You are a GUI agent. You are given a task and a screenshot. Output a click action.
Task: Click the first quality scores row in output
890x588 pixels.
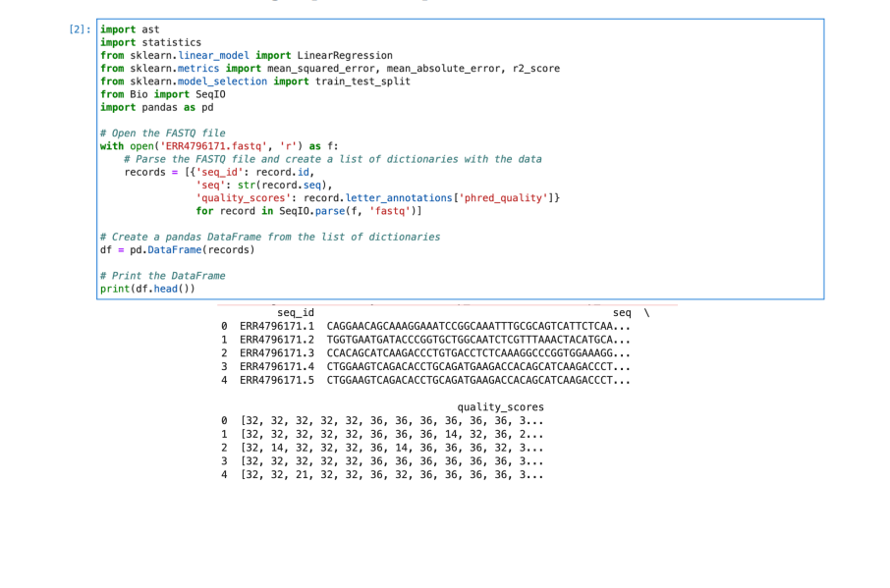coord(391,421)
